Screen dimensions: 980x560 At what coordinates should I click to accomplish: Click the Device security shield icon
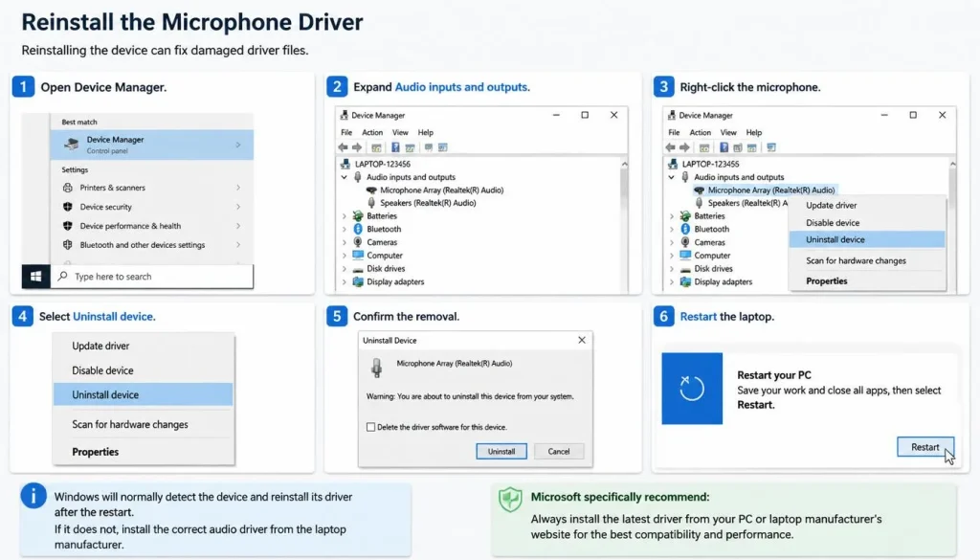click(x=68, y=207)
